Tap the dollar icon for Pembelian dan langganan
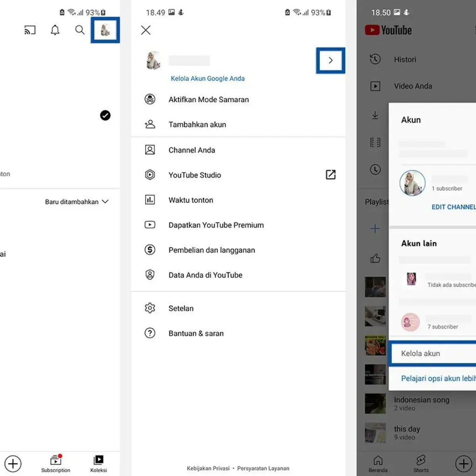Screen dimensions: 476x476 [x=150, y=250]
